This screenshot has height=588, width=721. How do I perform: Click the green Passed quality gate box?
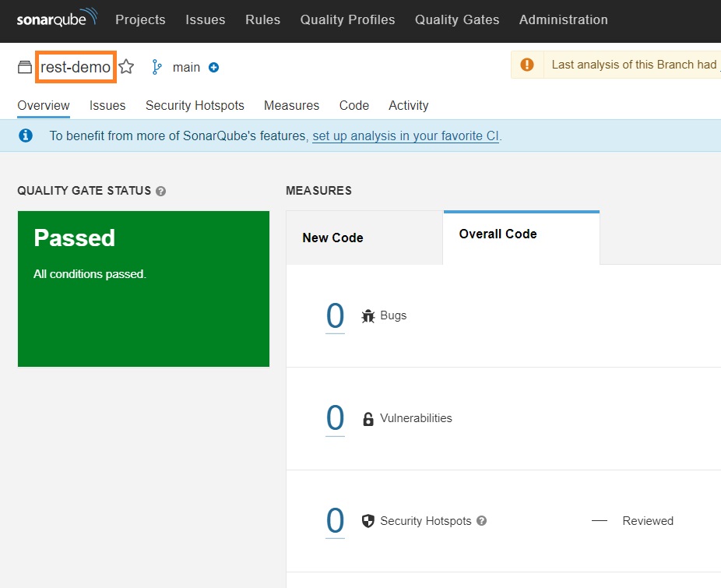(143, 289)
